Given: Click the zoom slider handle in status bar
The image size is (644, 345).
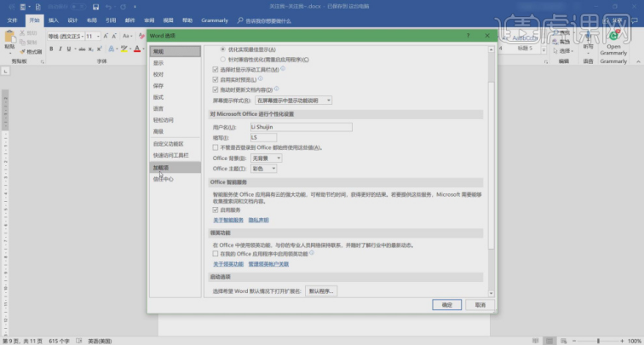Looking at the screenshot, I should click(x=598, y=341).
